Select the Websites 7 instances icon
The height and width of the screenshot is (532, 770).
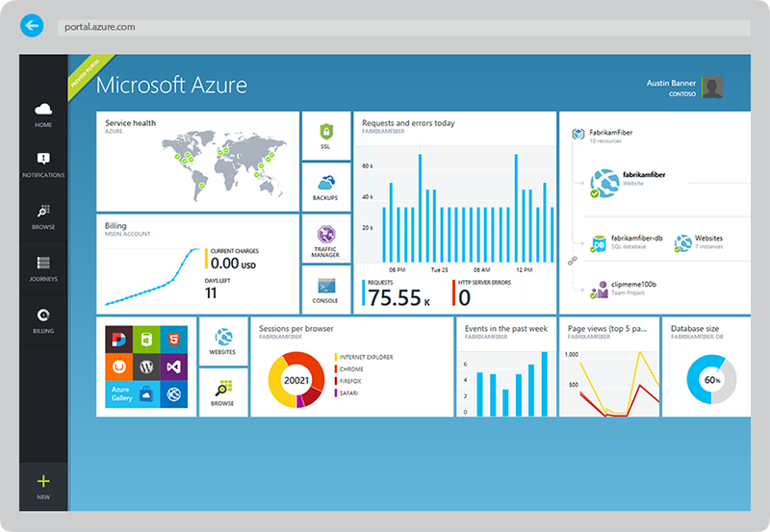(682, 243)
